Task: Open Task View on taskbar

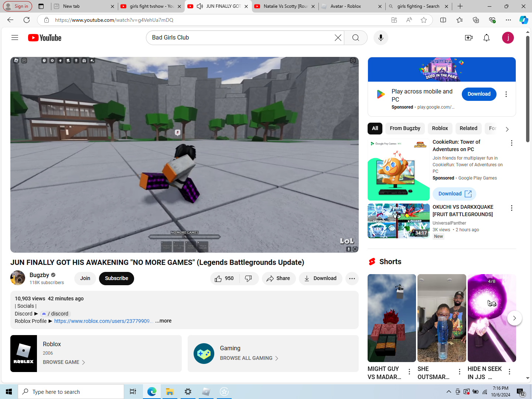Action: [x=133, y=392]
